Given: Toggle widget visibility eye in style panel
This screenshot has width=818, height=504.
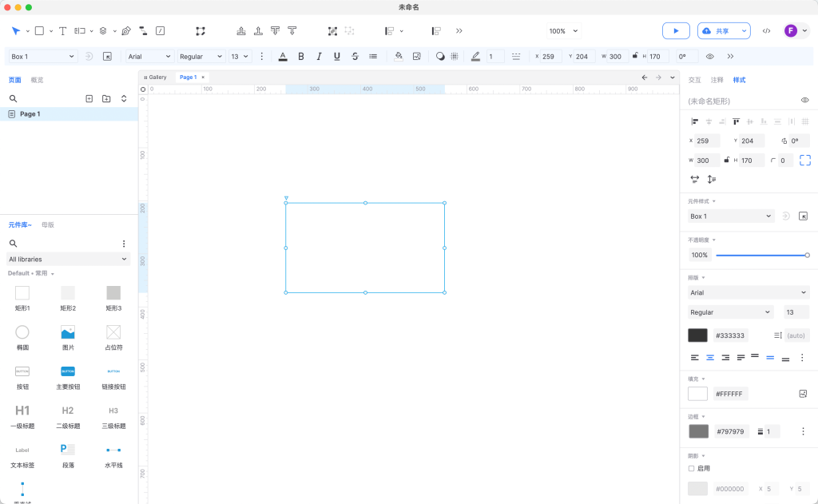Looking at the screenshot, I should pyautogui.click(x=804, y=101).
